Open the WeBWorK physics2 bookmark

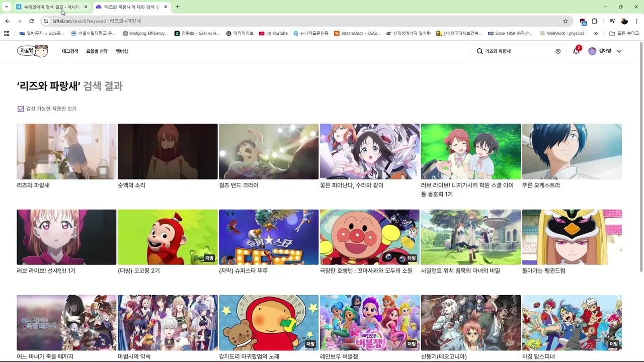tap(561, 33)
